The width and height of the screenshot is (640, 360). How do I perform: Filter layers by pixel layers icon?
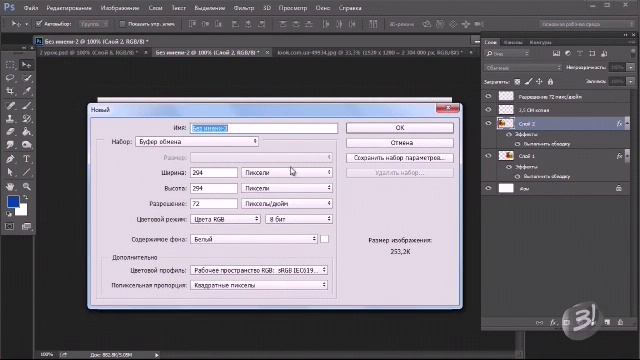coord(556,53)
